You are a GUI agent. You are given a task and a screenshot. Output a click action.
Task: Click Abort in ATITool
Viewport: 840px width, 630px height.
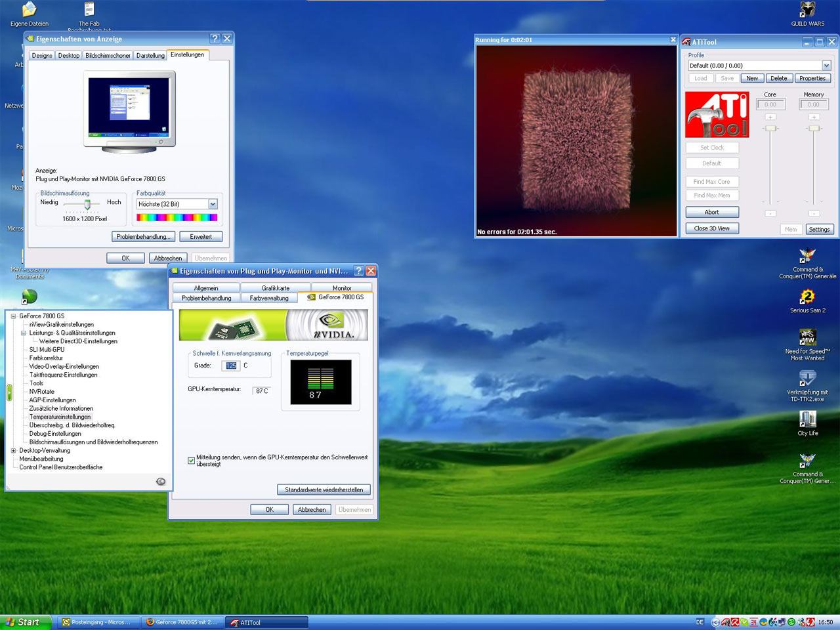tap(712, 212)
